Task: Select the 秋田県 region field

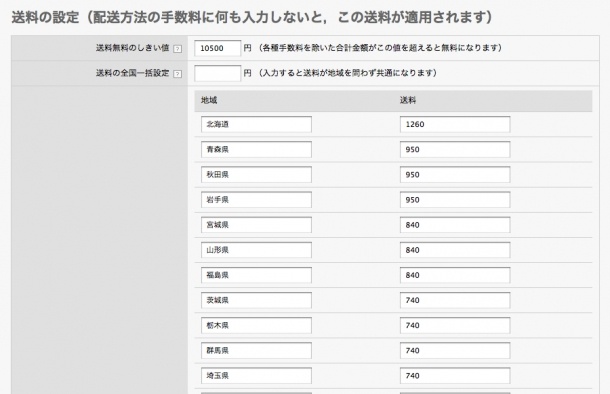Action: [256, 175]
